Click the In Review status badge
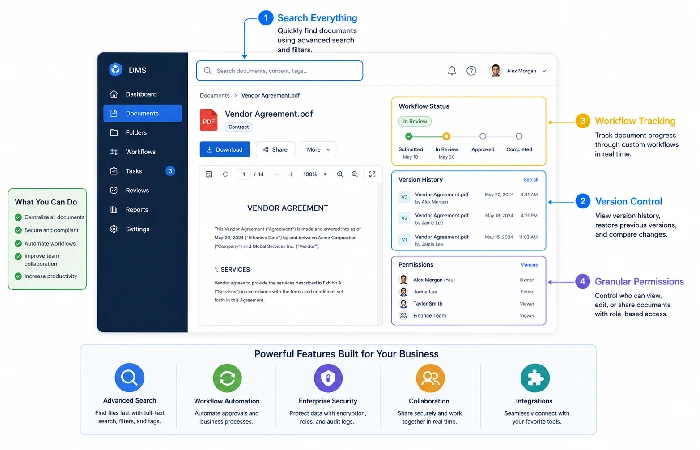This screenshot has width=700, height=450. pos(415,121)
